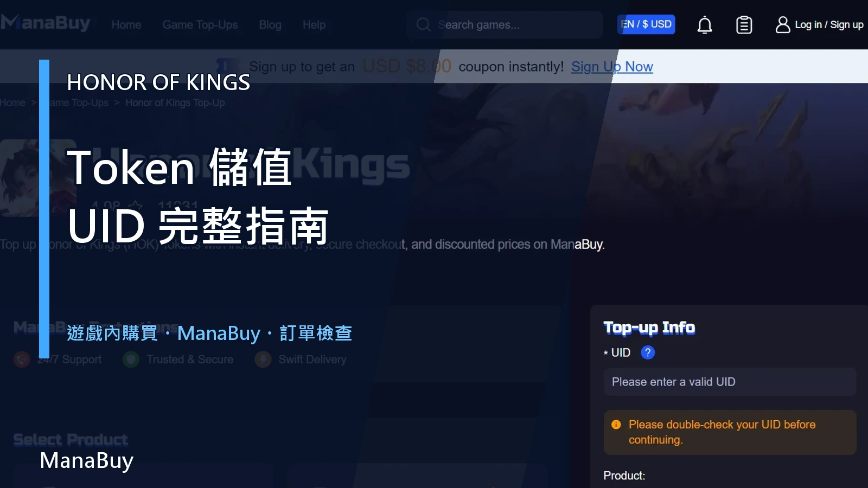Screen dimensions: 868x488
Task: Click the search magnifier icon
Action: pyautogui.click(x=423, y=24)
